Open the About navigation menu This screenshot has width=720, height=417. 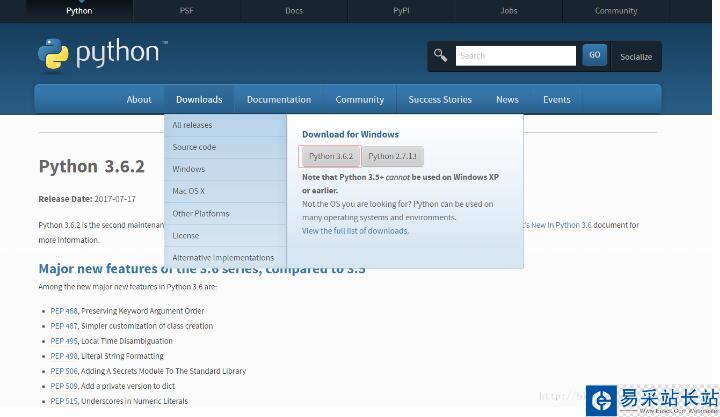(x=139, y=100)
